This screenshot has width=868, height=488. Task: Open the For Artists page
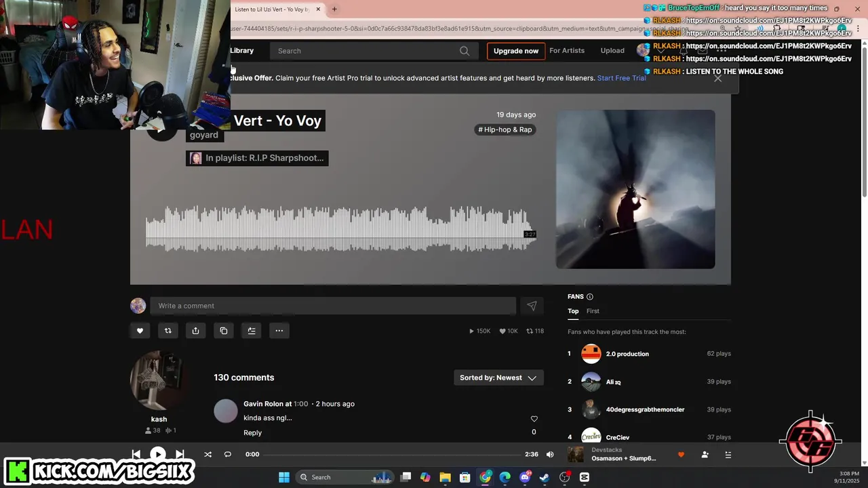tap(567, 51)
